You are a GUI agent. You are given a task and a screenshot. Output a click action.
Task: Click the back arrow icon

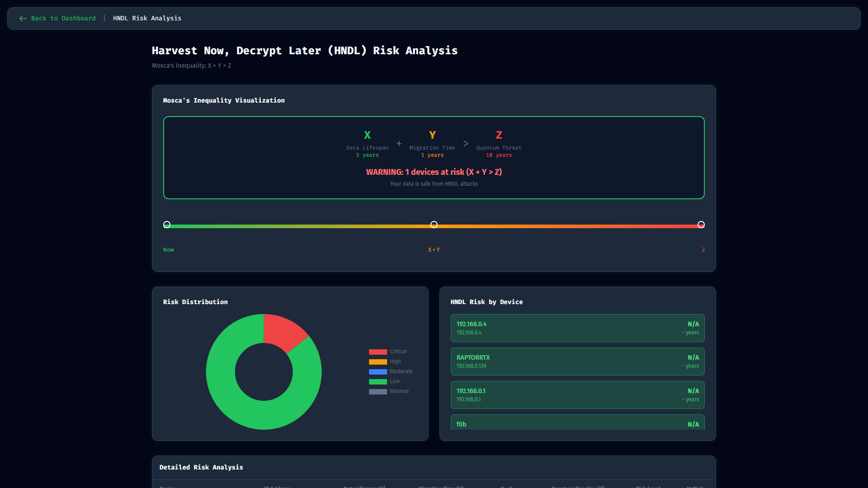23,19
